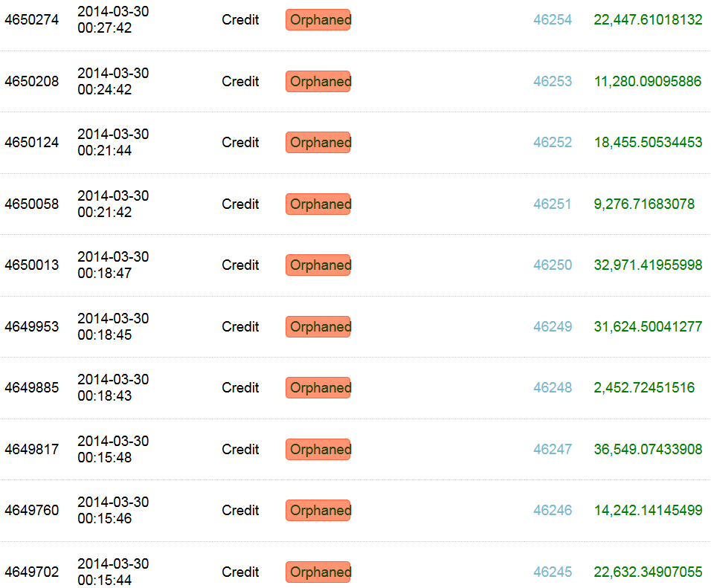The image size is (711, 588).
Task: Open block link 46251
Action: pyautogui.click(x=552, y=204)
